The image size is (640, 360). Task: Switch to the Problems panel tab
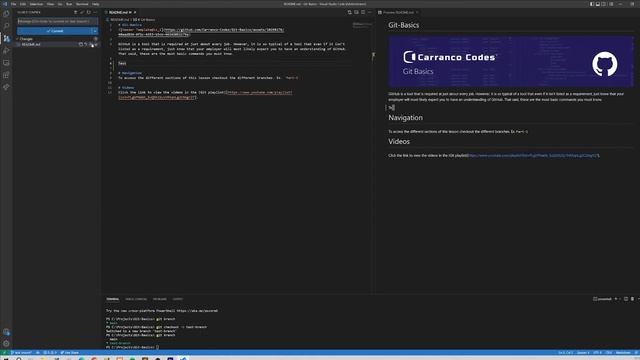point(160,299)
